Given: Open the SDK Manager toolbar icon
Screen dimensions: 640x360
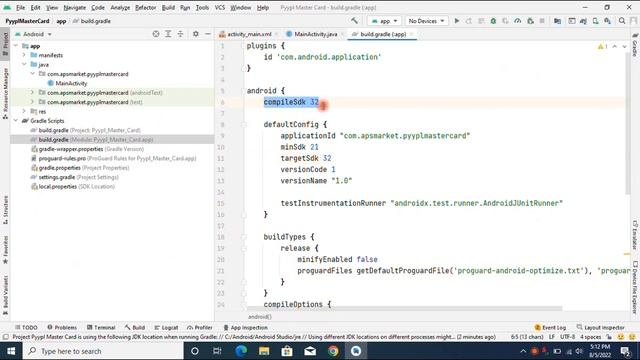Looking at the screenshot, I should (607, 21).
